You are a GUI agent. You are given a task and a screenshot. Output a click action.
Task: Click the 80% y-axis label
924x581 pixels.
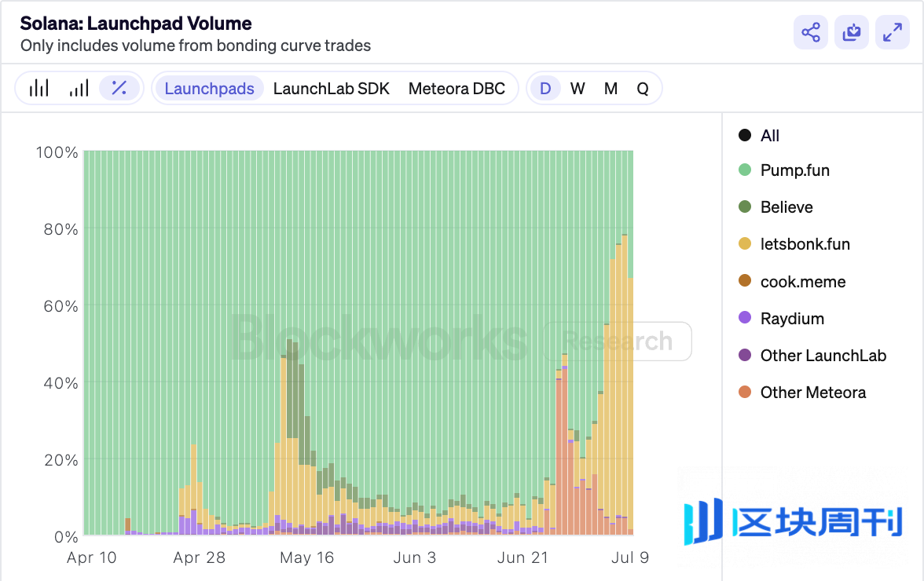60,229
